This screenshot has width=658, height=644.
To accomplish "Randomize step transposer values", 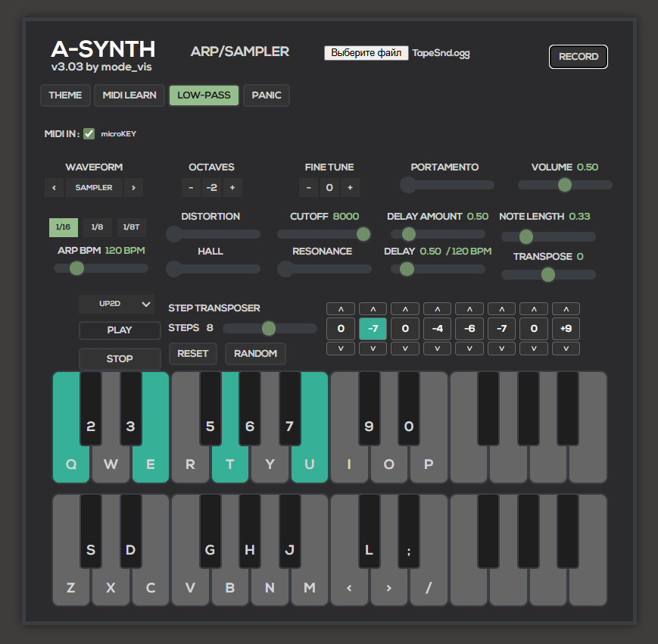I will click(256, 354).
